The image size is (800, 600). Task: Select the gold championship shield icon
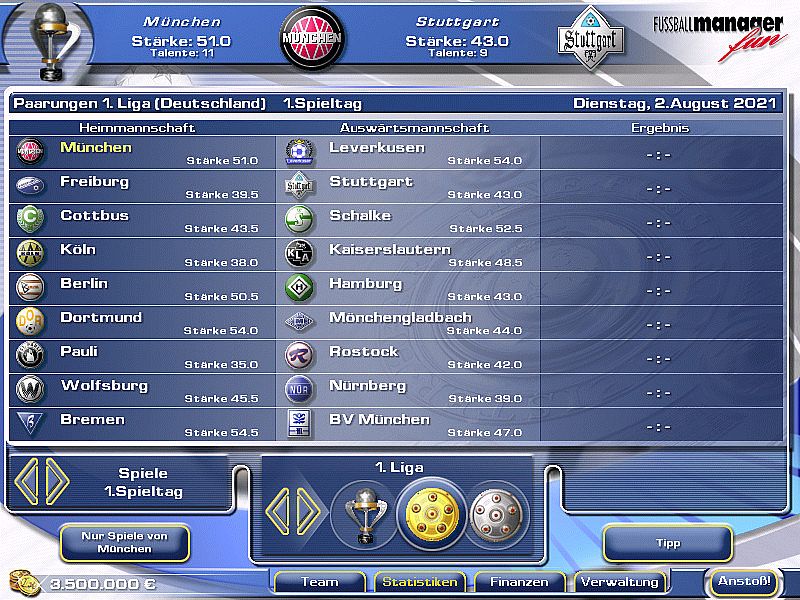432,514
